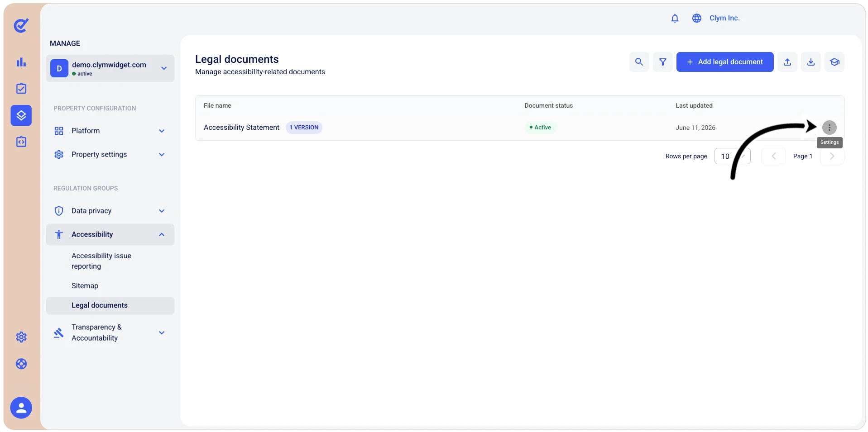Select the layers manage sidebar icon

(x=21, y=115)
